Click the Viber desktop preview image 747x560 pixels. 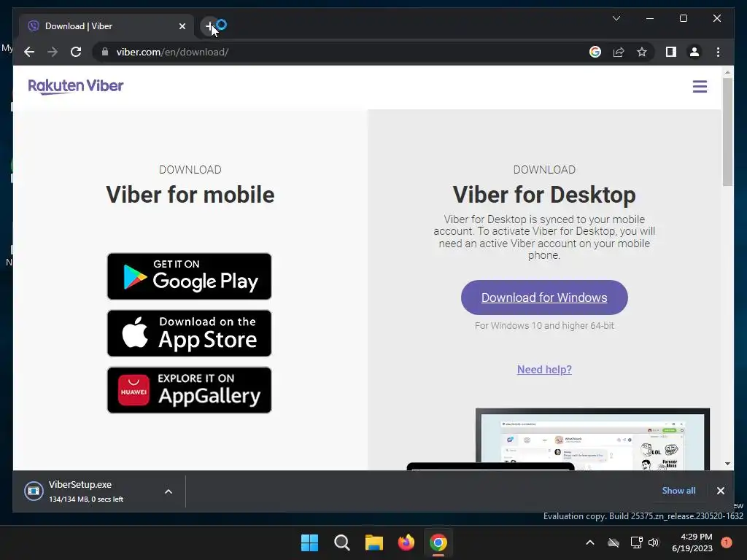click(558, 439)
